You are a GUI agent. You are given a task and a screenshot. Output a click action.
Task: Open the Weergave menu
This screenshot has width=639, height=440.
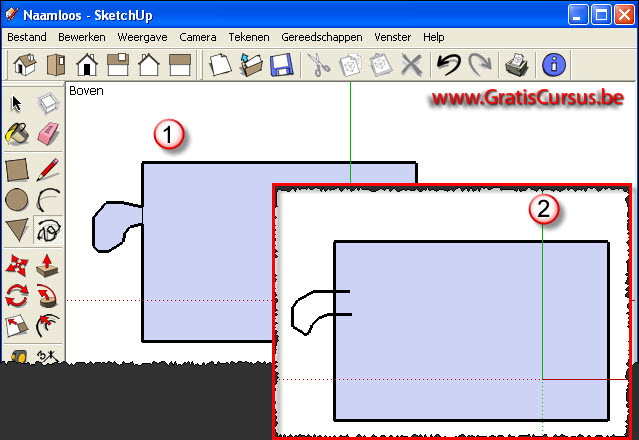coord(142,37)
